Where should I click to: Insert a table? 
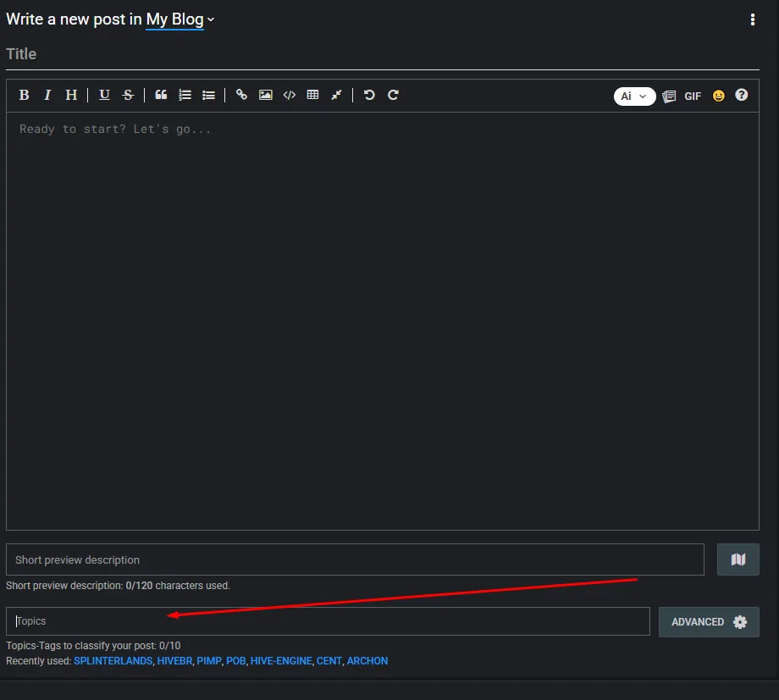[x=312, y=95]
